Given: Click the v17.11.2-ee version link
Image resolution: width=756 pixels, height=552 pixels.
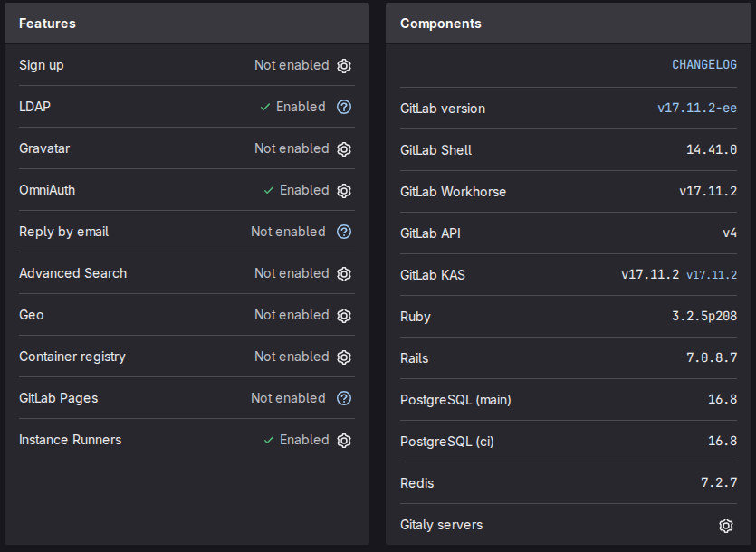Looking at the screenshot, I should tap(697, 109).
